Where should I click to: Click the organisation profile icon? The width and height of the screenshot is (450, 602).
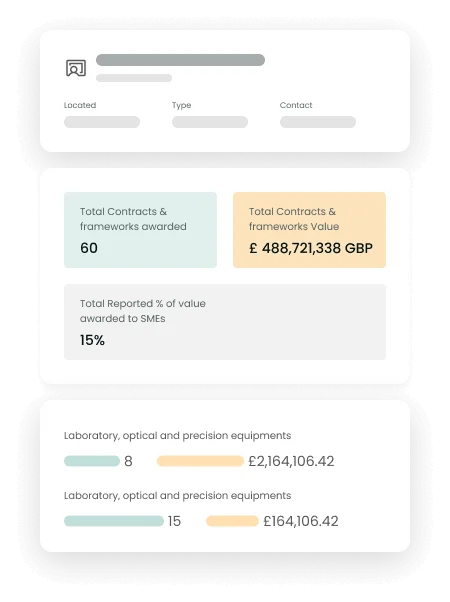[76, 68]
